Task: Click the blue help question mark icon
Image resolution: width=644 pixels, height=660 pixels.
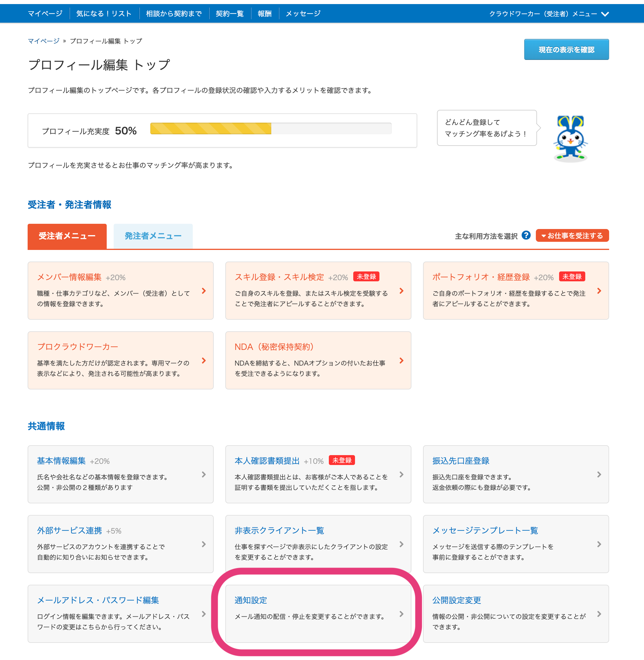Action: click(526, 235)
